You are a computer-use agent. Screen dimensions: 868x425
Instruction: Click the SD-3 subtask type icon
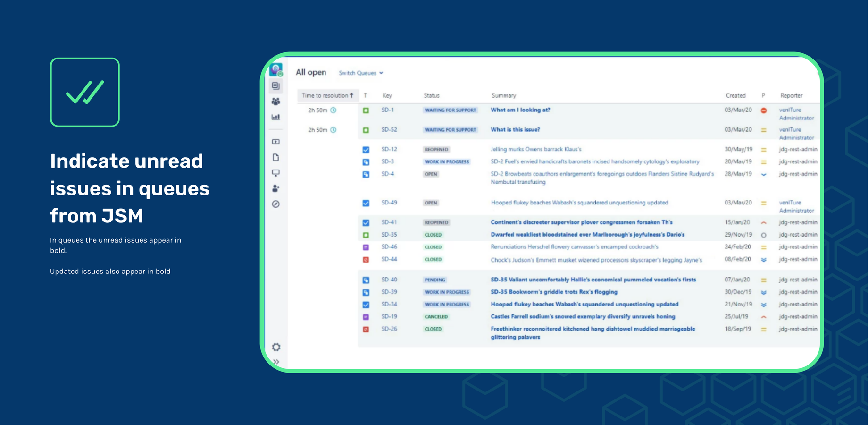point(366,162)
